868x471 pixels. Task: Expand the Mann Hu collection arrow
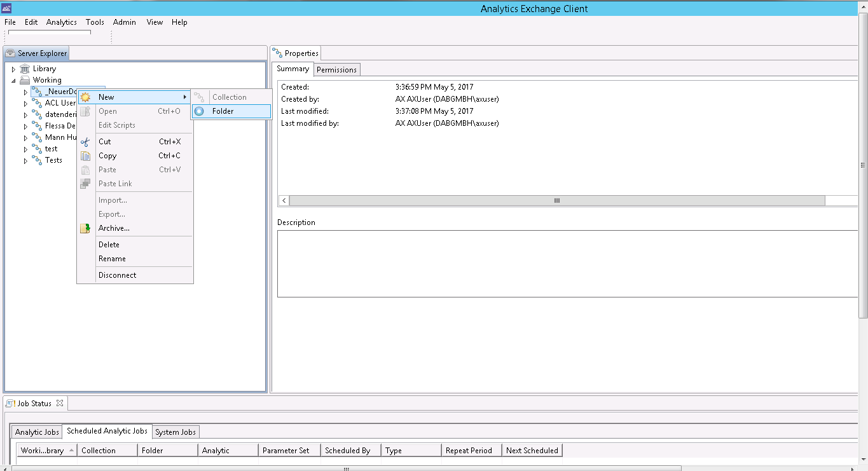pyautogui.click(x=26, y=138)
